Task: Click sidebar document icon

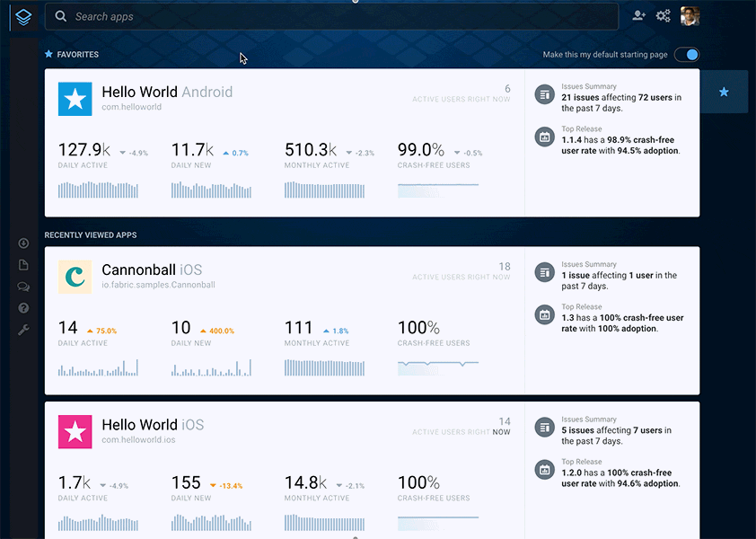Action: [x=23, y=265]
